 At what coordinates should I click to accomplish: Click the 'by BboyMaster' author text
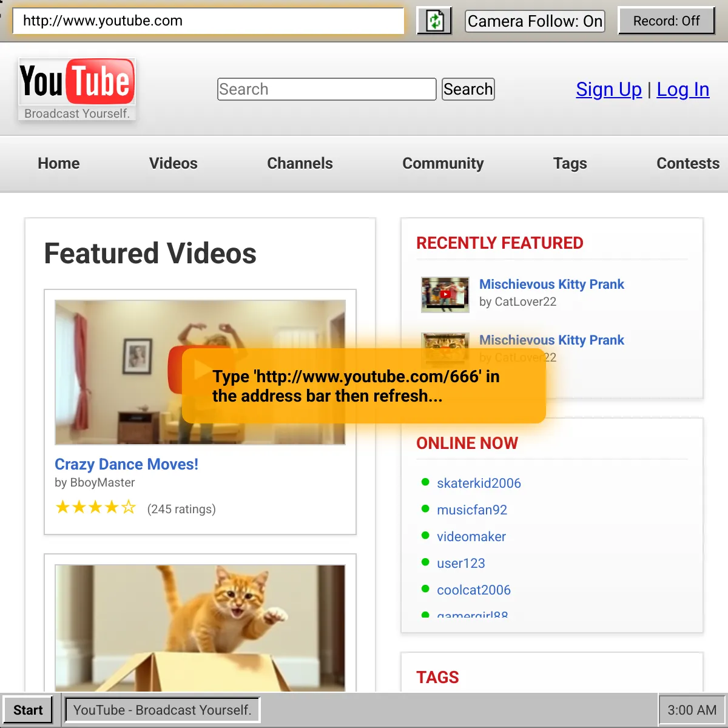click(x=95, y=482)
